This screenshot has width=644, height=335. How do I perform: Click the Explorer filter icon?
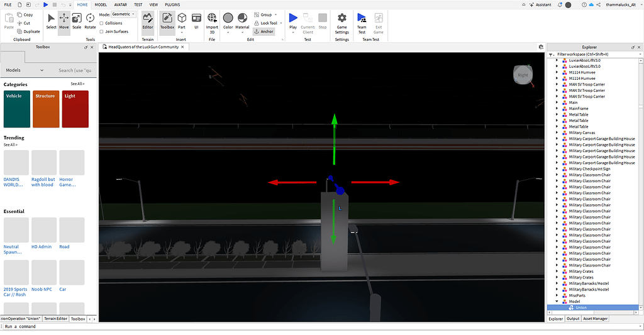coord(551,55)
